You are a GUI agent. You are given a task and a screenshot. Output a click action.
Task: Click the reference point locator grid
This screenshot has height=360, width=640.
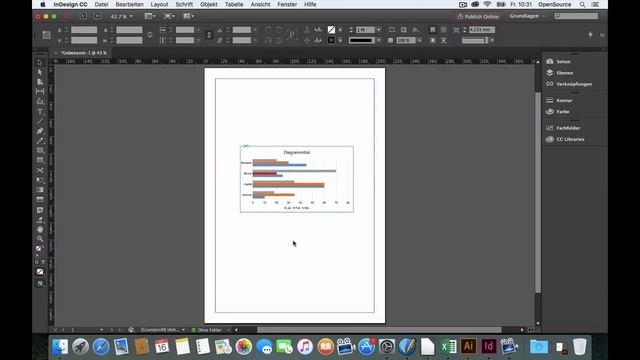[47, 35]
